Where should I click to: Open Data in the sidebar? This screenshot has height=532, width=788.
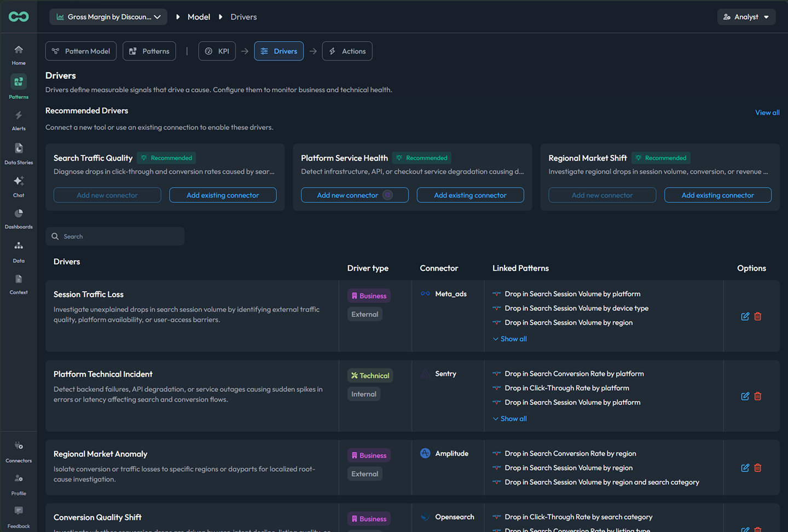click(19, 252)
